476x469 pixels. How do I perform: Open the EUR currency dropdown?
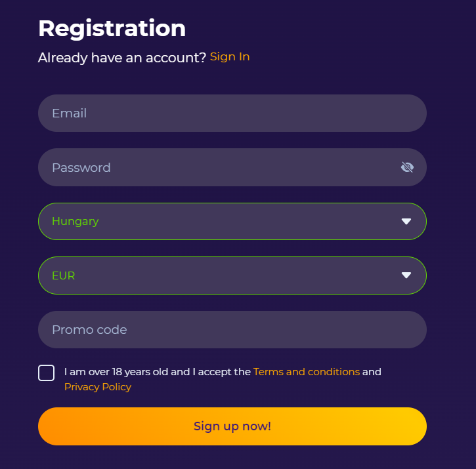[232, 275]
